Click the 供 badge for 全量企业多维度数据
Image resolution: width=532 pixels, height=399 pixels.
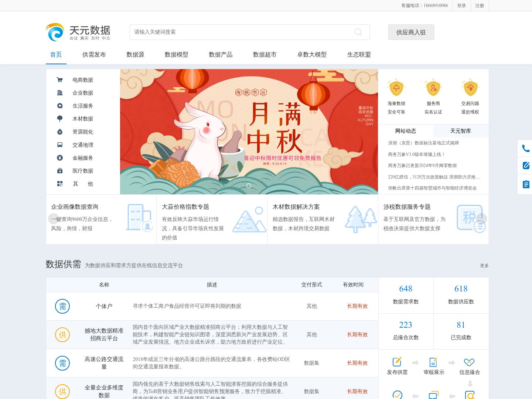click(62, 392)
